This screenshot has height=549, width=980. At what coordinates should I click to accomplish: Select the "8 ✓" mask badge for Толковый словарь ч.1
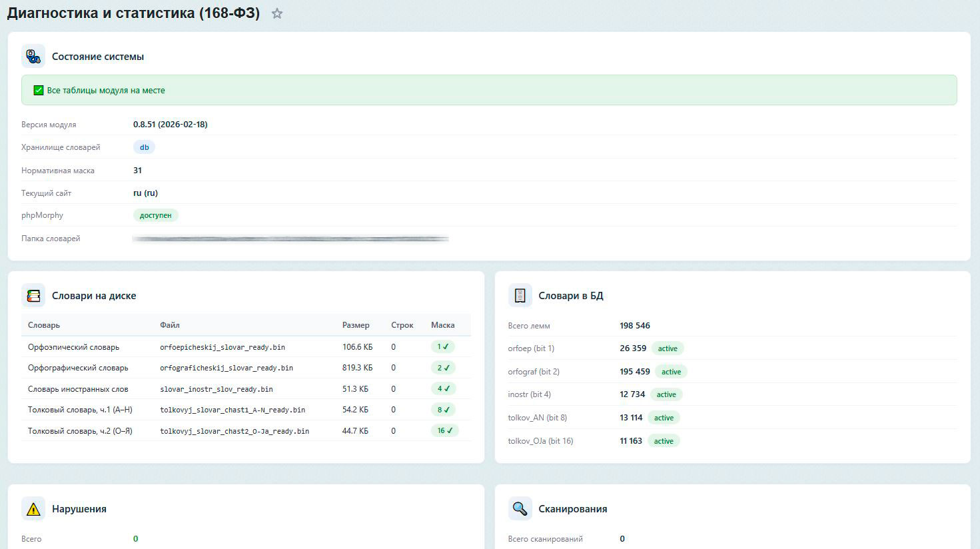[444, 409]
